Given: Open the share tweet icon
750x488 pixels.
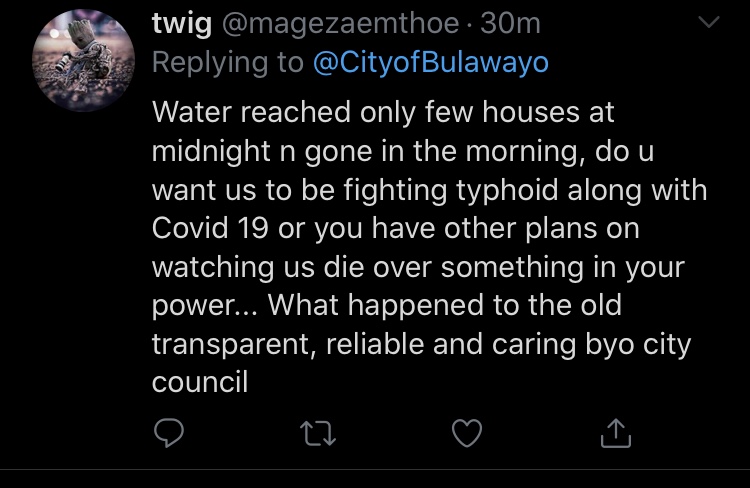Looking at the screenshot, I should click(x=616, y=432).
